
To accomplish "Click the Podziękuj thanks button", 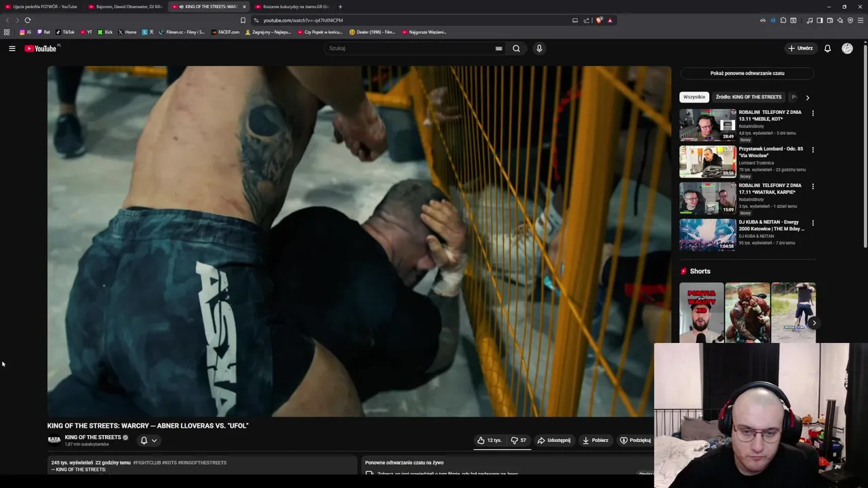I will [635, 441].
